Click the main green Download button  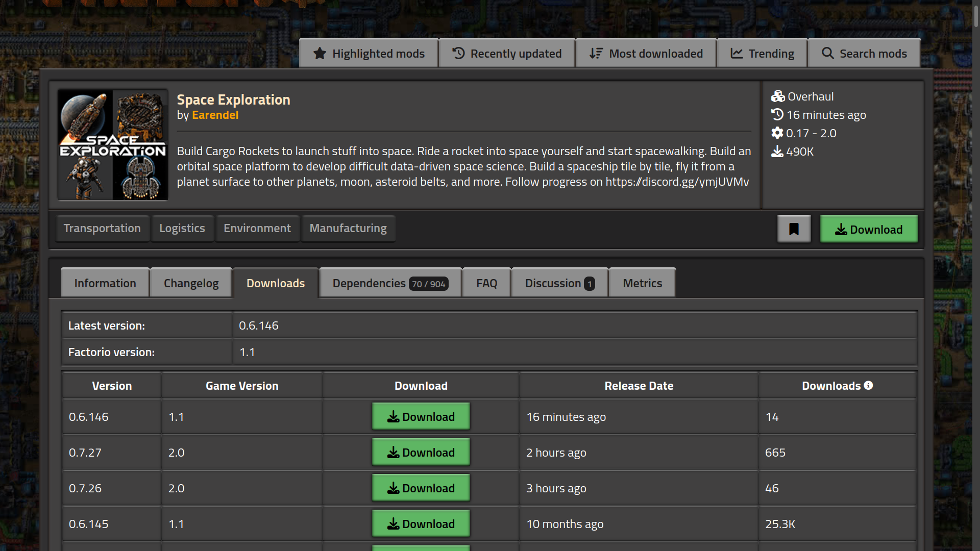[x=869, y=229]
